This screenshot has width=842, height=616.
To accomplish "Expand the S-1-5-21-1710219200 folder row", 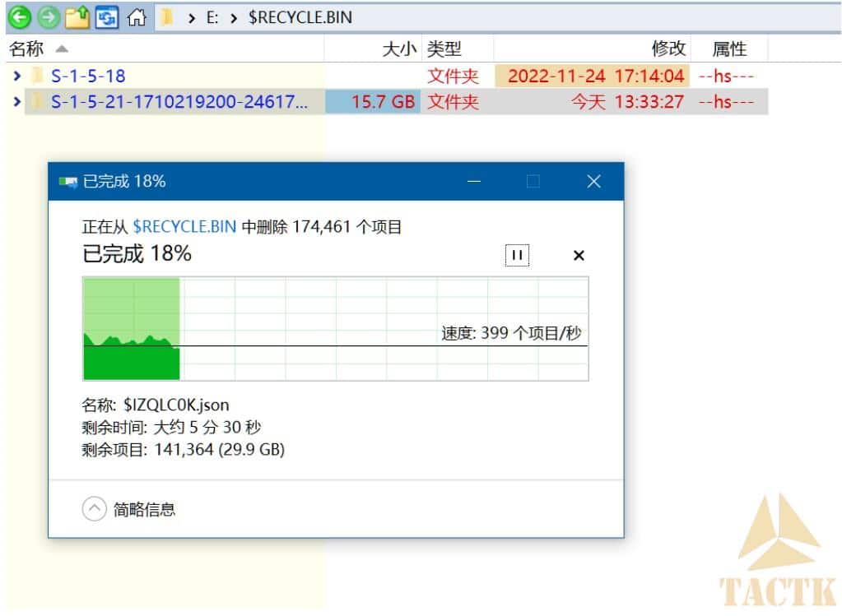I will [16, 101].
